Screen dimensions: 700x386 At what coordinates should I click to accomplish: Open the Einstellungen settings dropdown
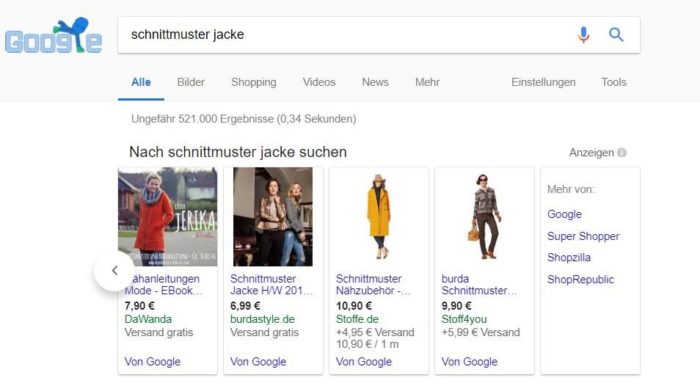click(x=543, y=82)
